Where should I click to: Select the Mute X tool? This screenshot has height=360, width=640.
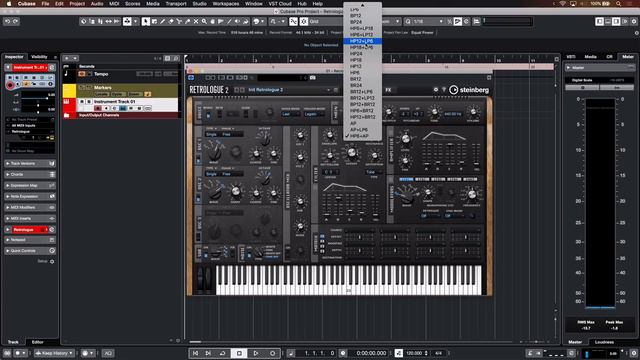[196, 21]
